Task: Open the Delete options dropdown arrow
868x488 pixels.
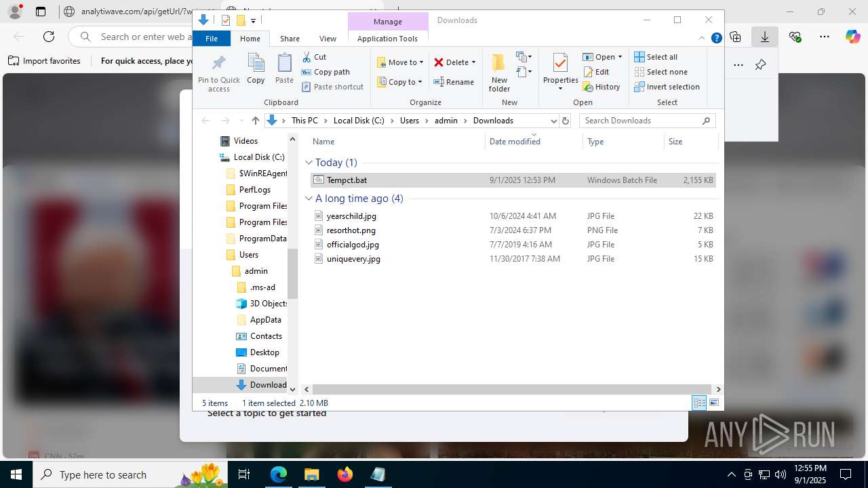Action: tap(473, 62)
